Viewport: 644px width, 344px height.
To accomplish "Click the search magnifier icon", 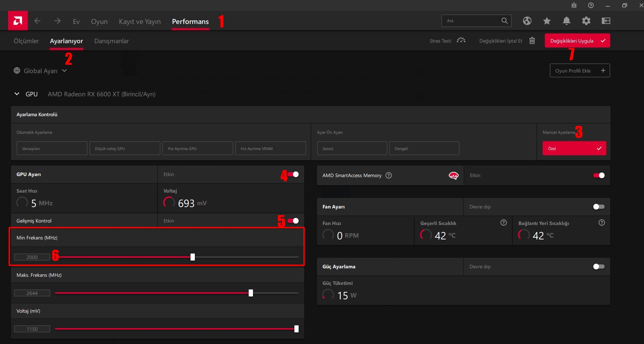I will [504, 21].
